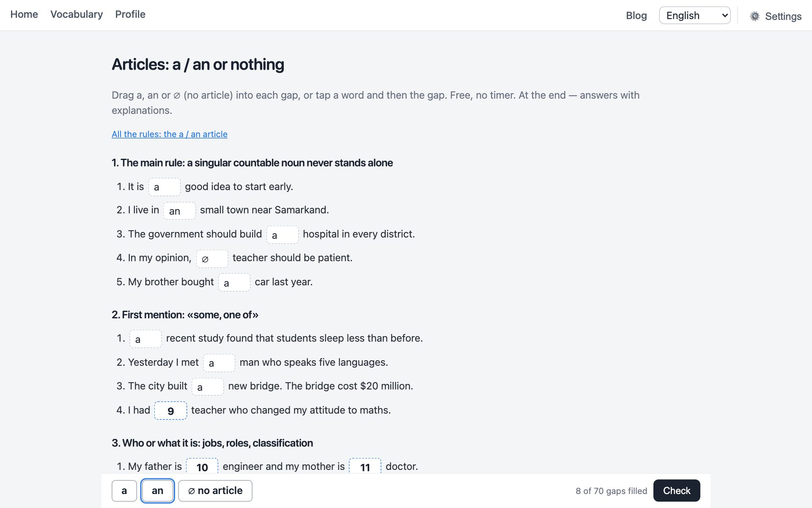812x508 pixels.
Task: Select the 'a' word chip
Action: [124, 491]
